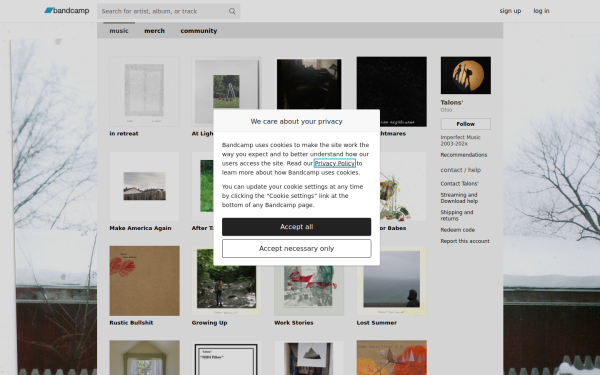Click the Lost Summer title text

click(377, 323)
